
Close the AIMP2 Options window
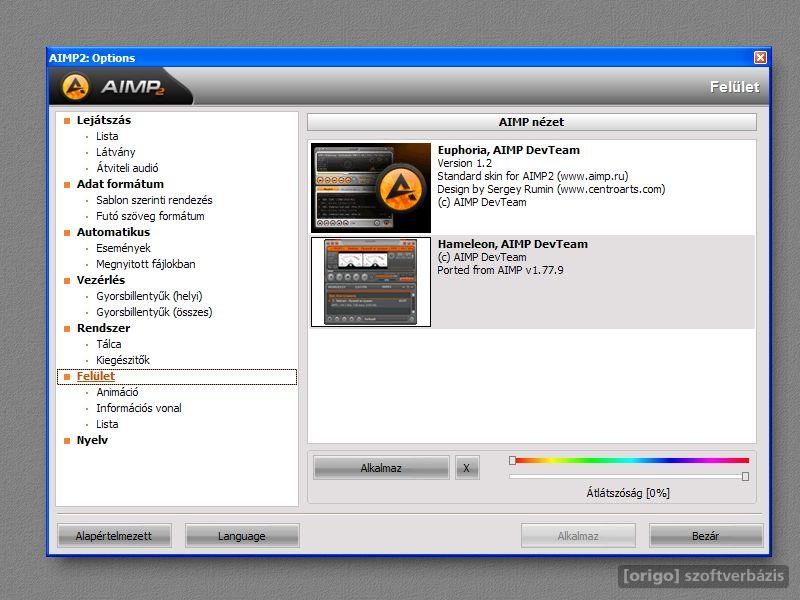pyautogui.click(x=760, y=58)
